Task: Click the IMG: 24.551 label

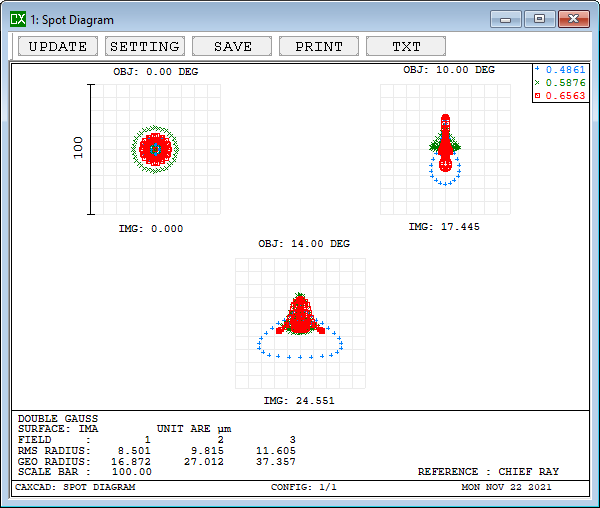Action: (x=299, y=401)
